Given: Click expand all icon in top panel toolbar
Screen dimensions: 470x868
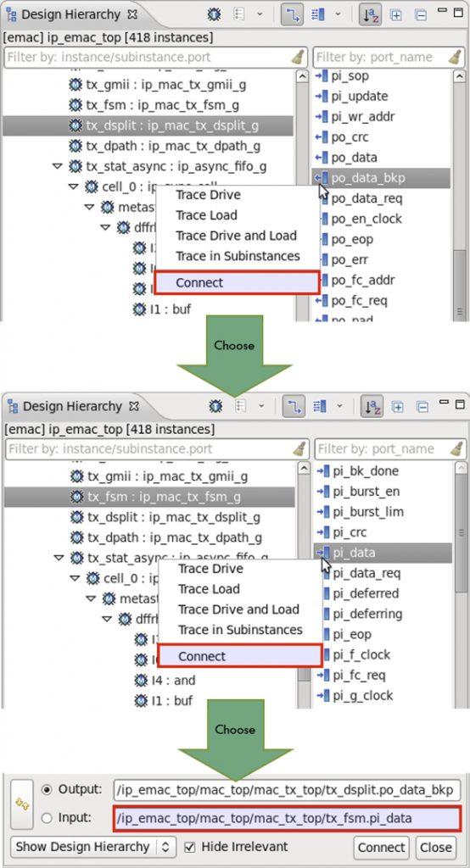Looking at the screenshot, I should coord(395,15).
